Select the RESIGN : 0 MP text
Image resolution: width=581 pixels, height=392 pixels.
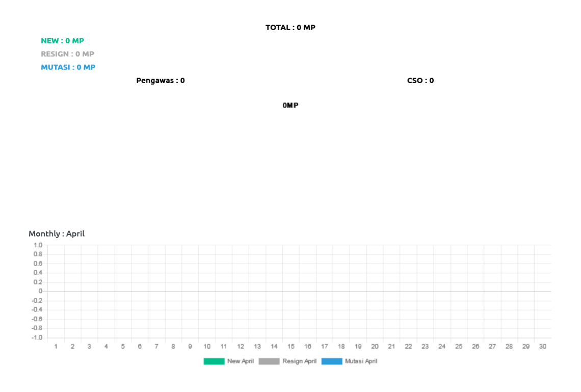pos(67,54)
